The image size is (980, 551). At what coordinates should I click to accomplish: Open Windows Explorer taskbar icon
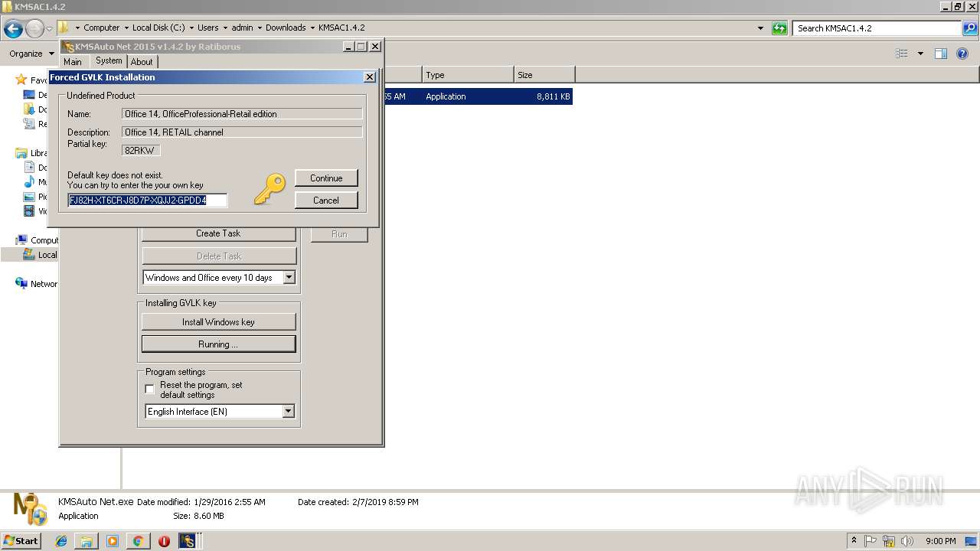[87, 541]
